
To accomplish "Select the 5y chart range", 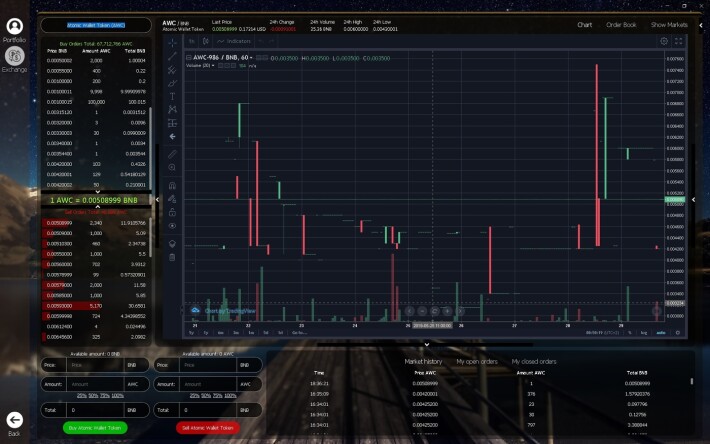I will pyautogui.click(x=191, y=333).
